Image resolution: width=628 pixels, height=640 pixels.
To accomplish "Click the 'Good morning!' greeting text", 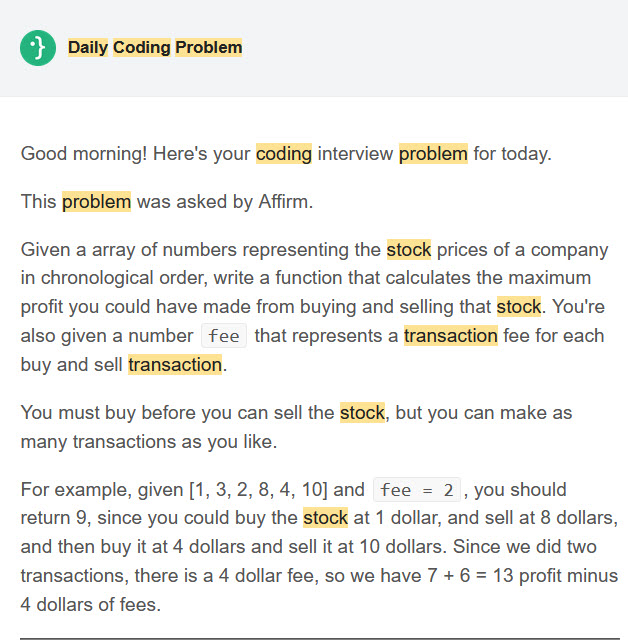I will pyautogui.click(x=79, y=154).
